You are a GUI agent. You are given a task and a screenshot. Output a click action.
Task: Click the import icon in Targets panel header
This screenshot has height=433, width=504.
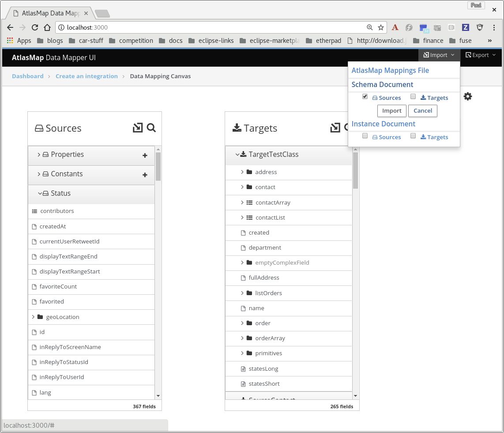(x=335, y=127)
